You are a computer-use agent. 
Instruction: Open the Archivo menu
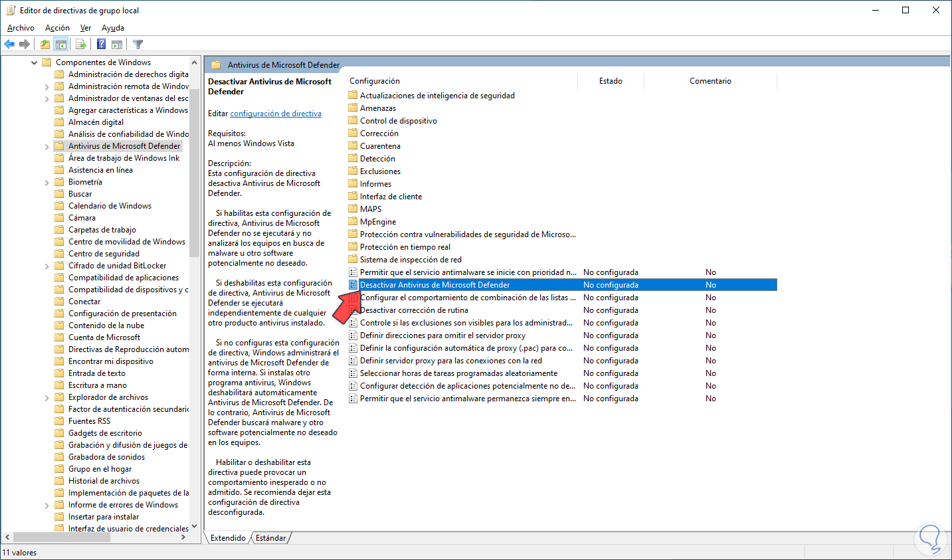coord(21,28)
